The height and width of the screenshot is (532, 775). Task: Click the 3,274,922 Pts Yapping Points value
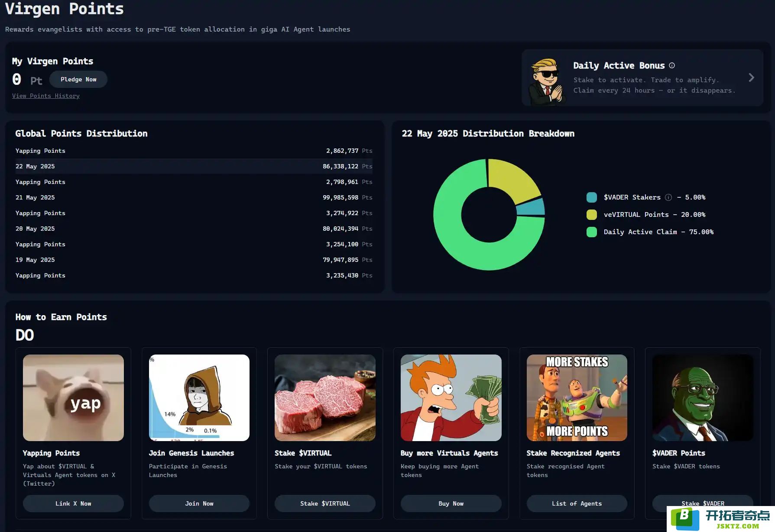tap(349, 213)
